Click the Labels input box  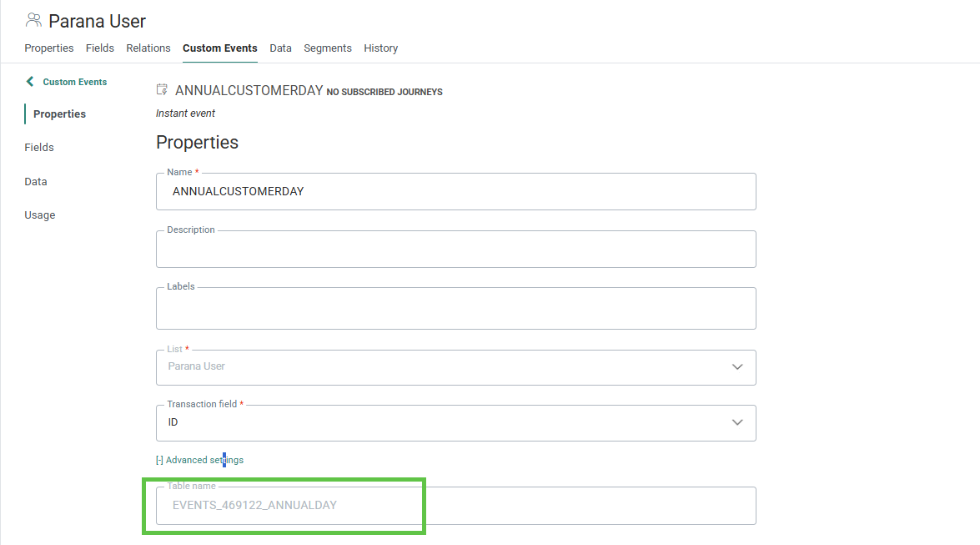455,309
